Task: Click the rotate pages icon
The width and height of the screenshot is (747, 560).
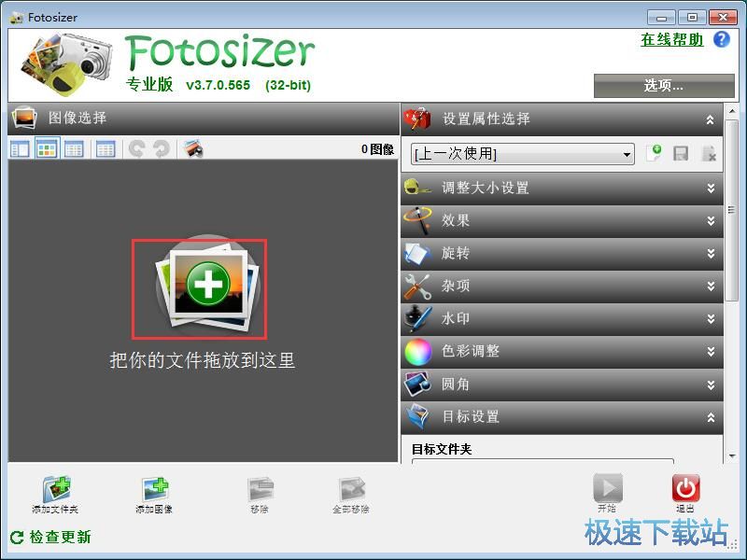Action: click(416, 254)
